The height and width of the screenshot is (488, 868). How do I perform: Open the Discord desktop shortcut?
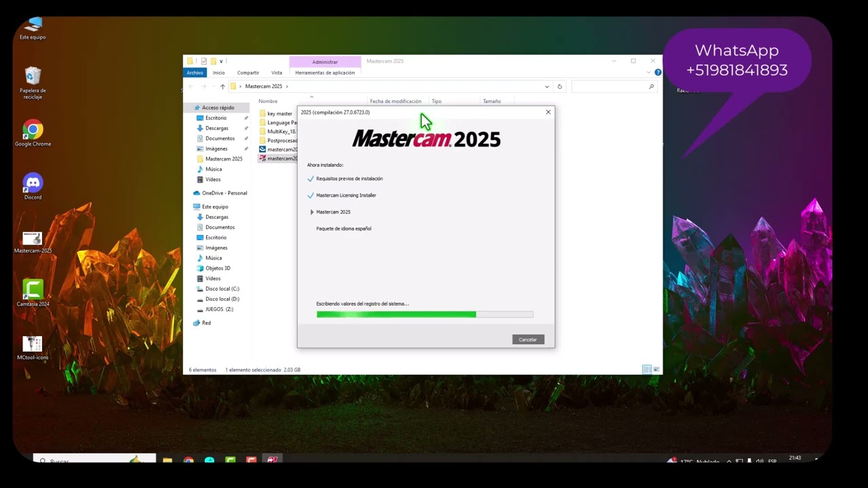[33, 186]
